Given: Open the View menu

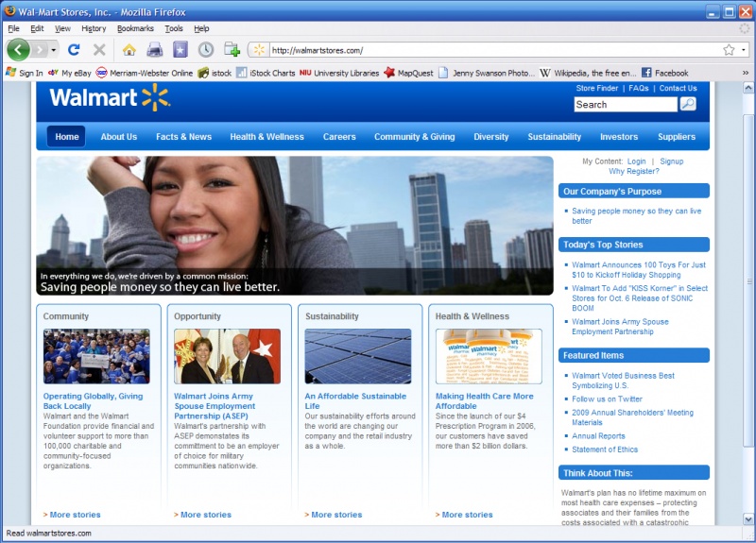Looking at the screenshot, I should [62, 28].
